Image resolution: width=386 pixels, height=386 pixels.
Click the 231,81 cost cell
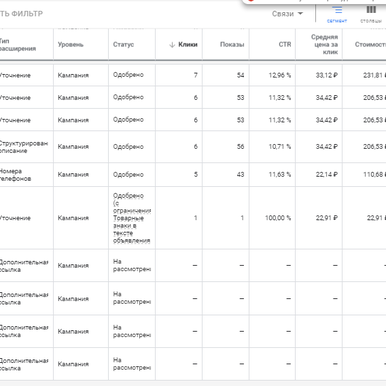point(374,75)
